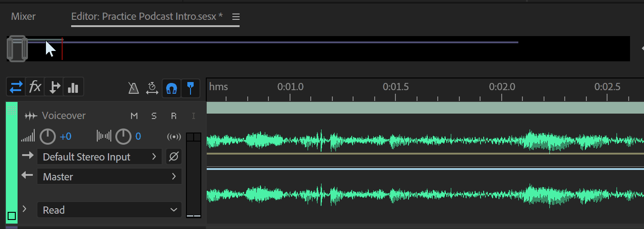The image size is (644, 229).
Task: Expand the track automation lanes chevron
Action: (25, 209)
